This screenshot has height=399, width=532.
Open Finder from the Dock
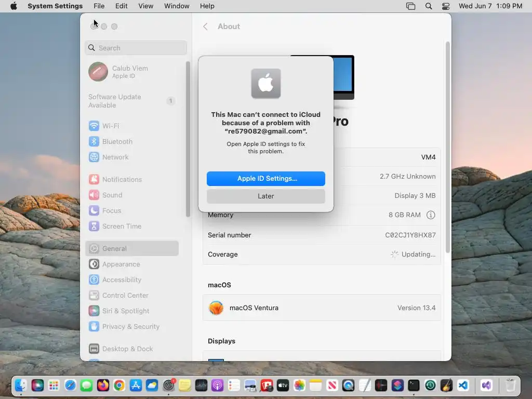[21, 385]
